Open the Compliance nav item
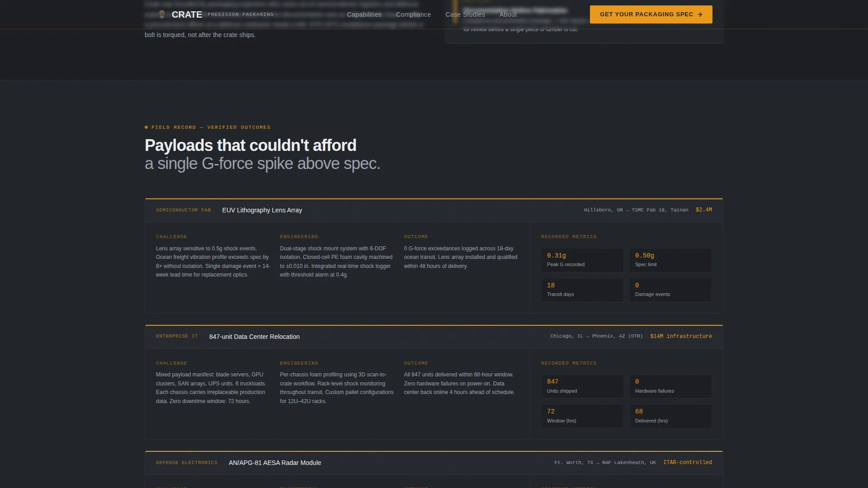This screenshot has height=488, width=868. pos(413,14)
